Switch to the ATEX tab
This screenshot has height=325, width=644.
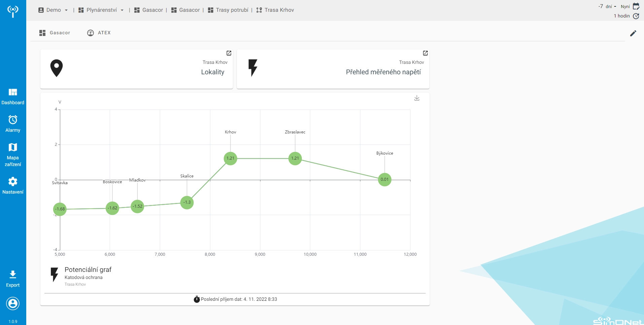(99, 33)
